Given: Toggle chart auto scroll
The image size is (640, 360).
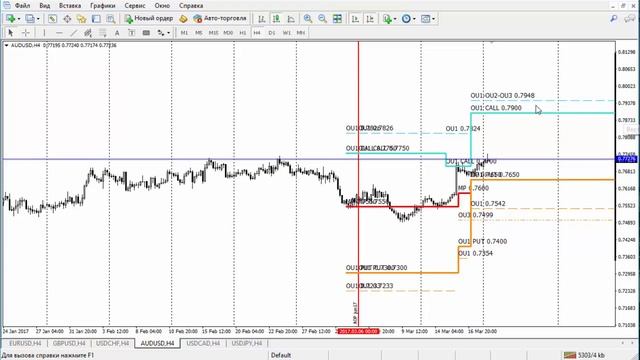Looking at the screenshot, I should tap(355, 18).
